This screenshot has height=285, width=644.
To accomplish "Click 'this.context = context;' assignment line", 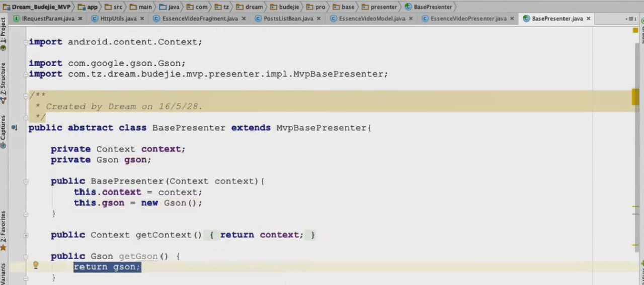I will (138, 192).
